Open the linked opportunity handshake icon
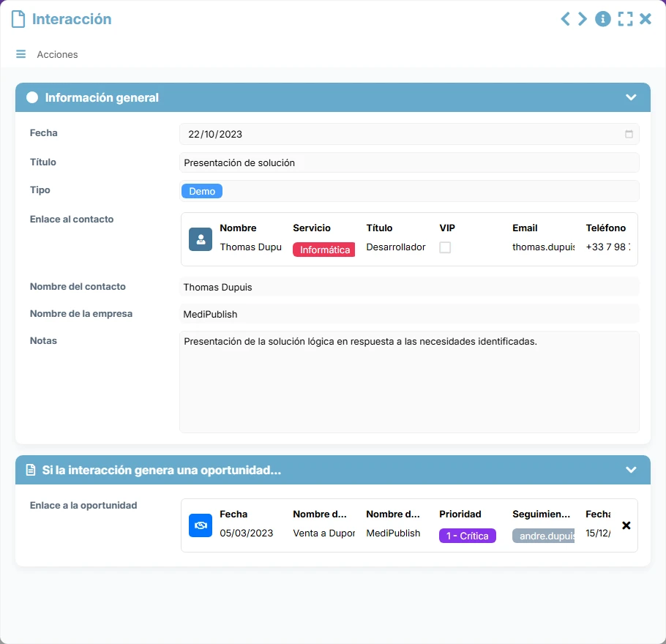Screen dimensions: 666x644 201,525
